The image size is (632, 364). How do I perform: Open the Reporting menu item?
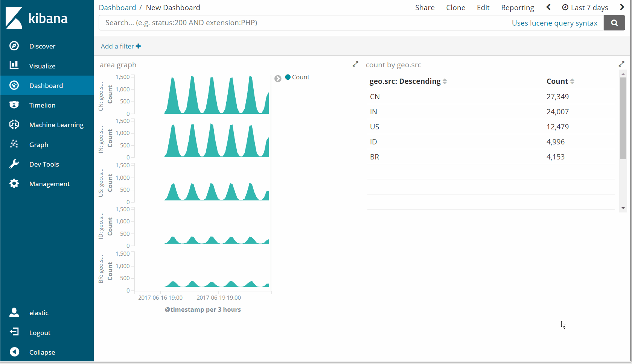[517, 8]
